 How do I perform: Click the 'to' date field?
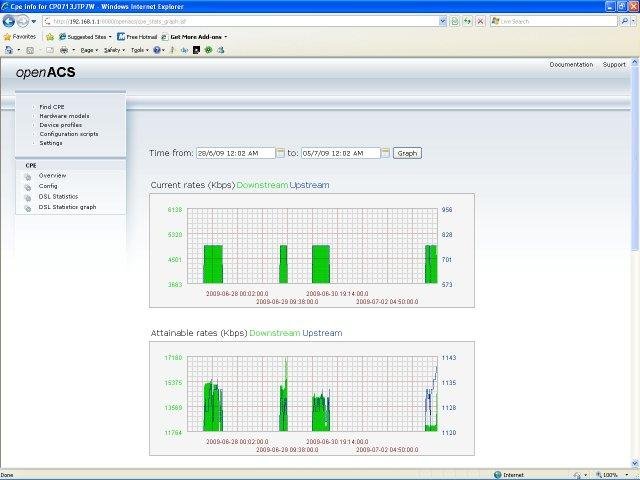[x=340, y=153]
